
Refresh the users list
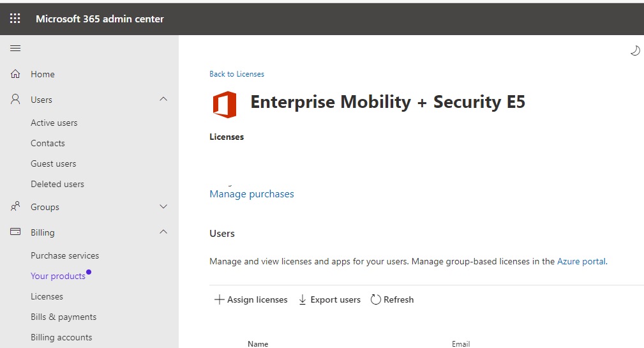392,299
